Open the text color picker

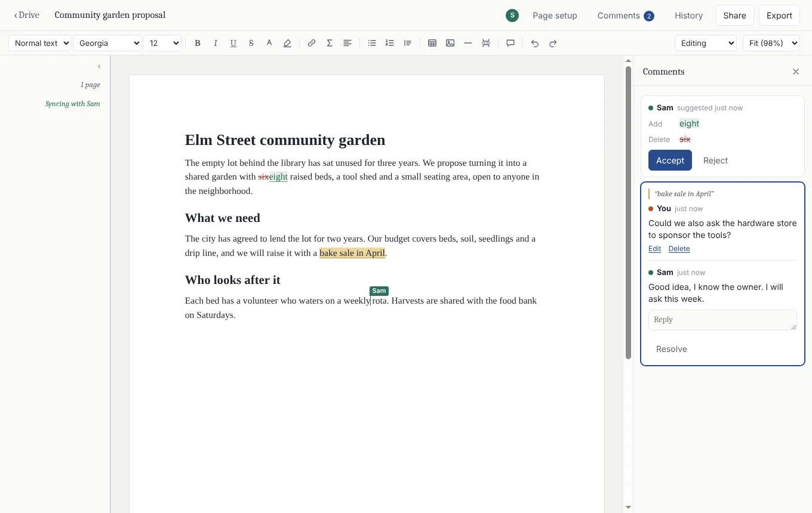tap(269, 43)
